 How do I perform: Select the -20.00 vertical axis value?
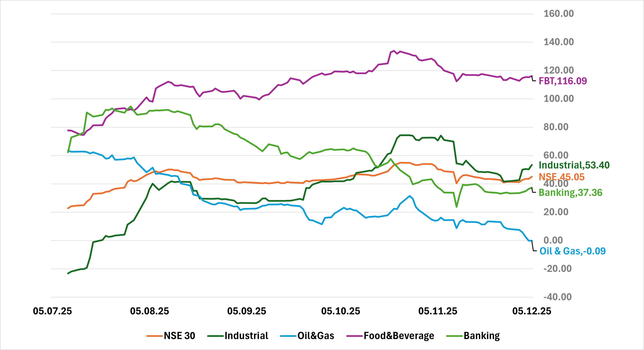[x=557, y=269]
